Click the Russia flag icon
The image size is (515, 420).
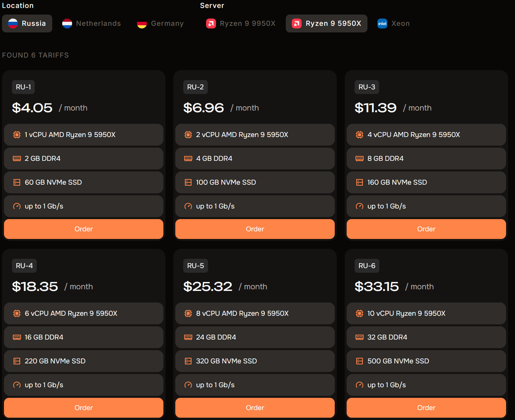(13, 23)
